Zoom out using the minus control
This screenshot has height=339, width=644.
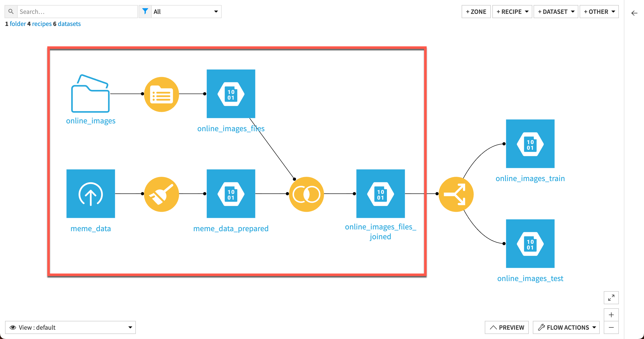[x=611, y=328]
